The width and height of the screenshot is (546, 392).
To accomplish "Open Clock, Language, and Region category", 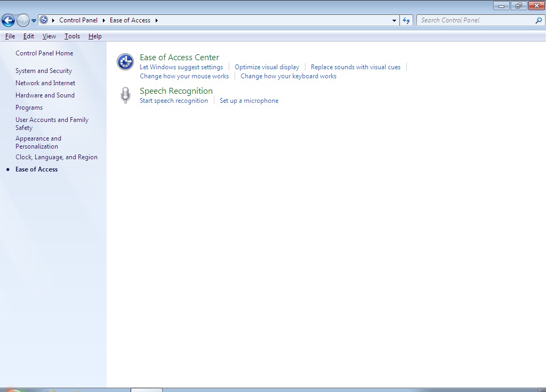I will [x=57, y=157].
